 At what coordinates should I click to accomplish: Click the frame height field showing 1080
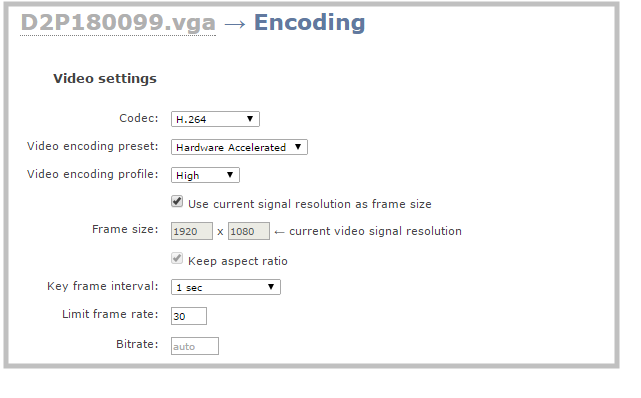pyautogui.click(x=249, y=231)
